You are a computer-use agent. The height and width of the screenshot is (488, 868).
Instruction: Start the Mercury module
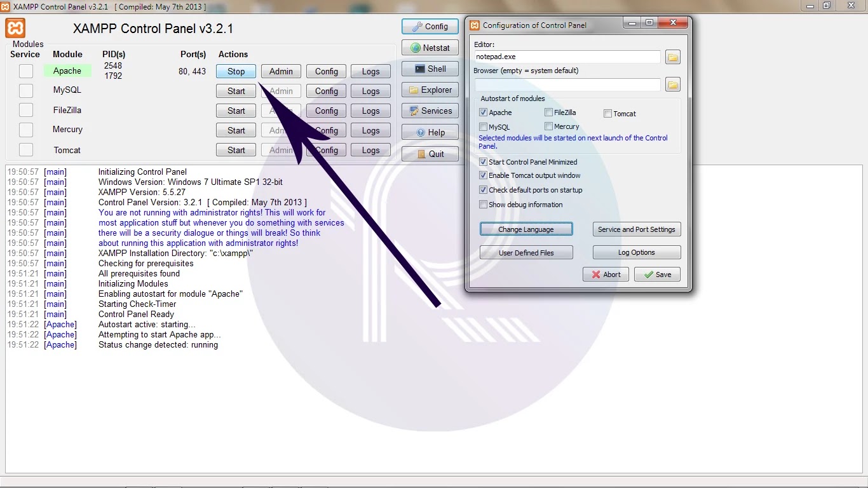pos(236,131)
